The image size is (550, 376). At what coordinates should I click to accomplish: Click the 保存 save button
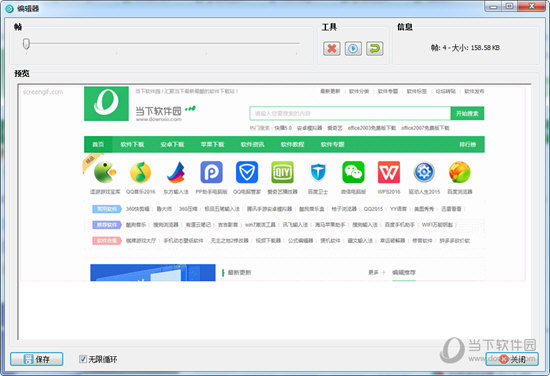36,359
